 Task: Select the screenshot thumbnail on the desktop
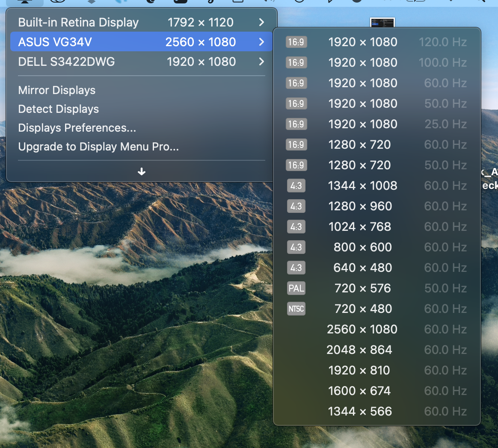[382, 23]
